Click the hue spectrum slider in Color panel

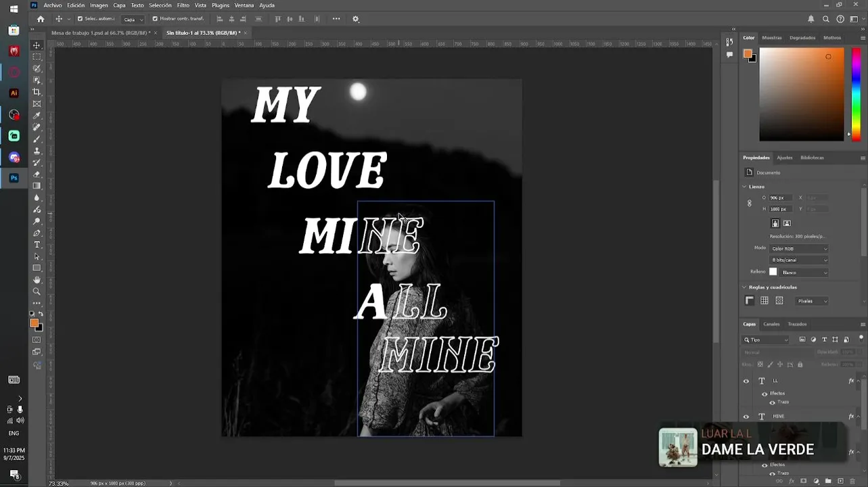[856, 94]
